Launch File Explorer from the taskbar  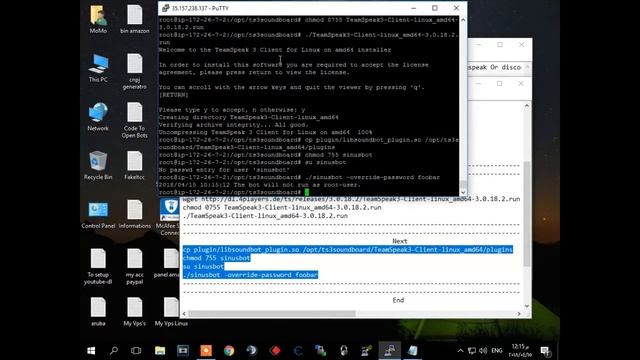click(x=160, y=351)
